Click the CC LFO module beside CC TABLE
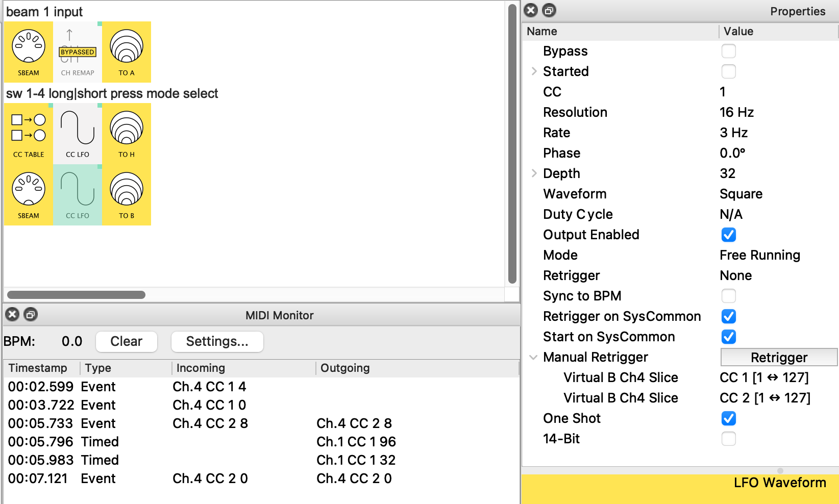 [x=78, y=134]
